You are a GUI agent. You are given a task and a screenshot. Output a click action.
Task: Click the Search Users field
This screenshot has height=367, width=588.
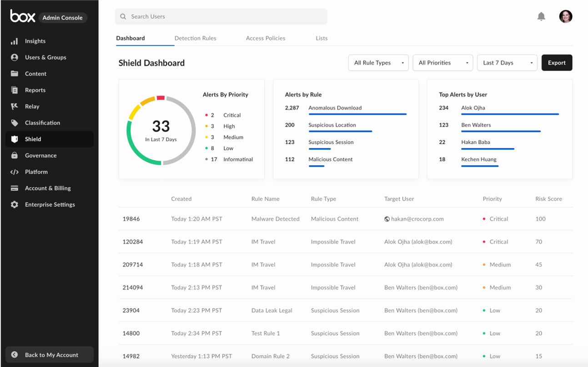pos(221,16)
